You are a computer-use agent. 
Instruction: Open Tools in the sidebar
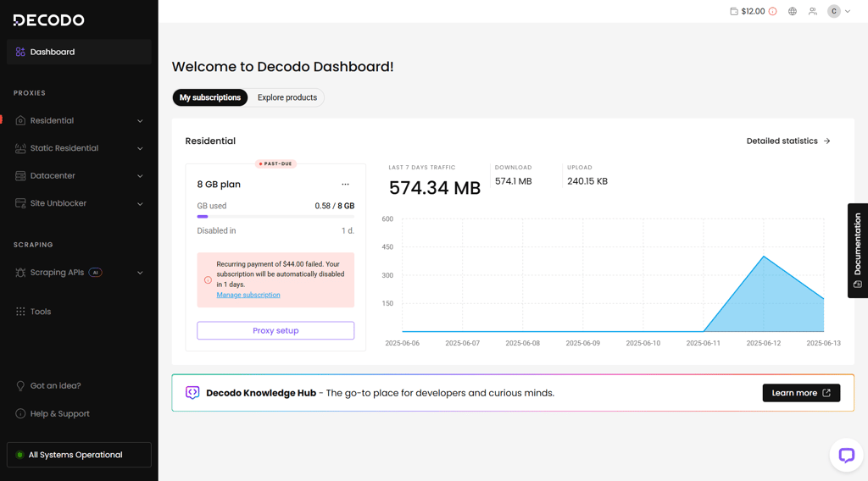(x=79, y=312)
